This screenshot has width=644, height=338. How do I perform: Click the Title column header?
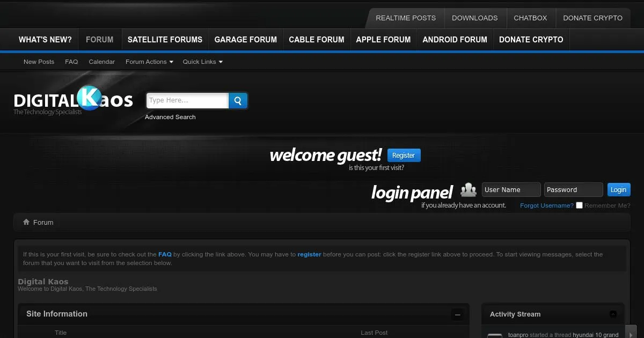[x=61, y=333]
